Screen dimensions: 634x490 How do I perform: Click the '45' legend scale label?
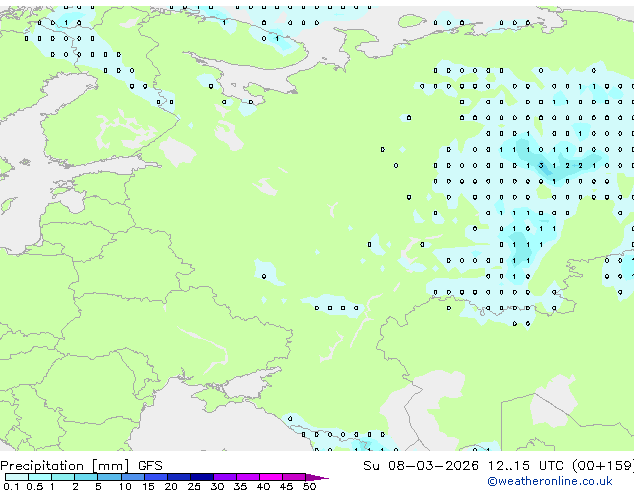286,486
